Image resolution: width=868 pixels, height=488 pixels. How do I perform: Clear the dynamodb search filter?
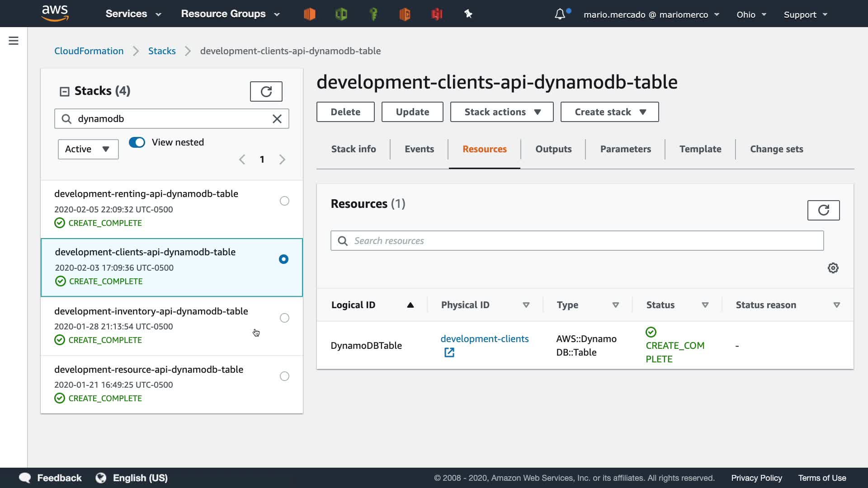pos(277,119)
